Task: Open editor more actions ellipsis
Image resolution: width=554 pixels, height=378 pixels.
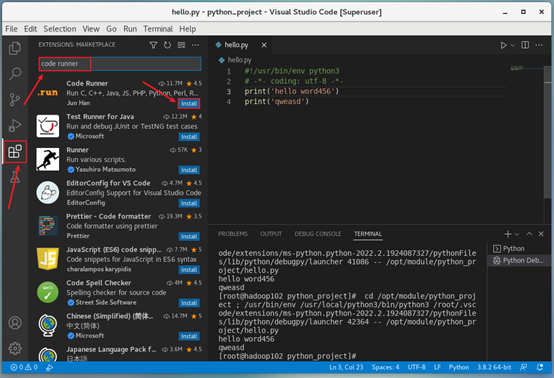Action: click(x=539, y=45)
